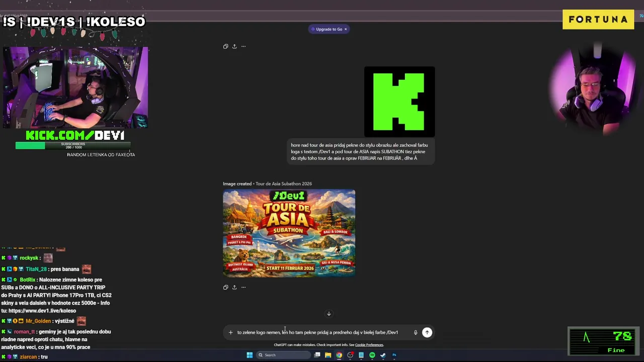Open the Notepad taskbar icon
This screenshot has width=644, height=362.
(361, 355)
